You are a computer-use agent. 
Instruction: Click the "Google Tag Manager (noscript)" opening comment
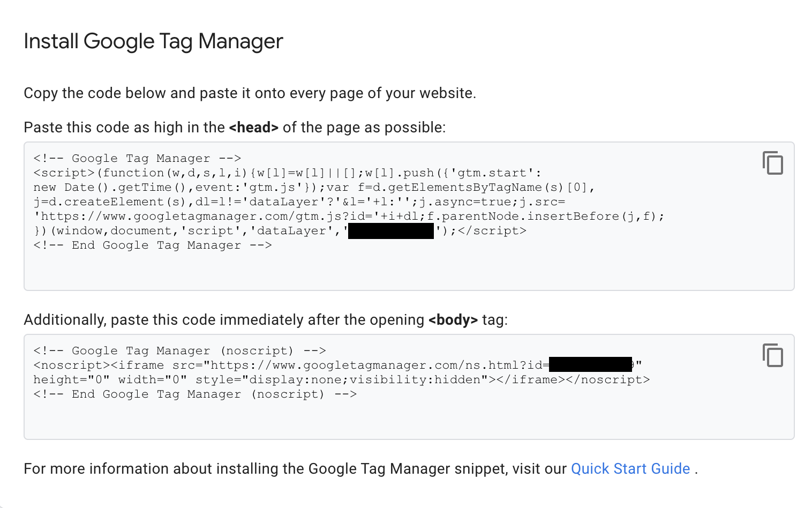click(179, 351)
